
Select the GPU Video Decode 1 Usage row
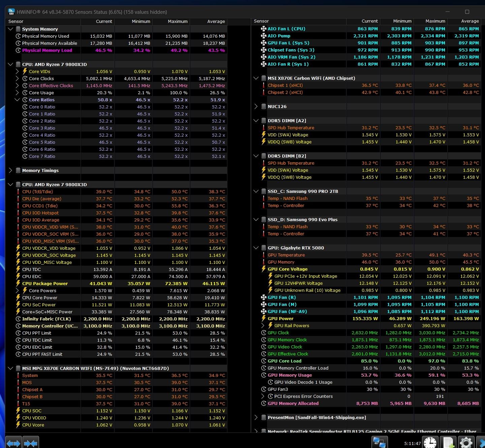pos(366,382)
